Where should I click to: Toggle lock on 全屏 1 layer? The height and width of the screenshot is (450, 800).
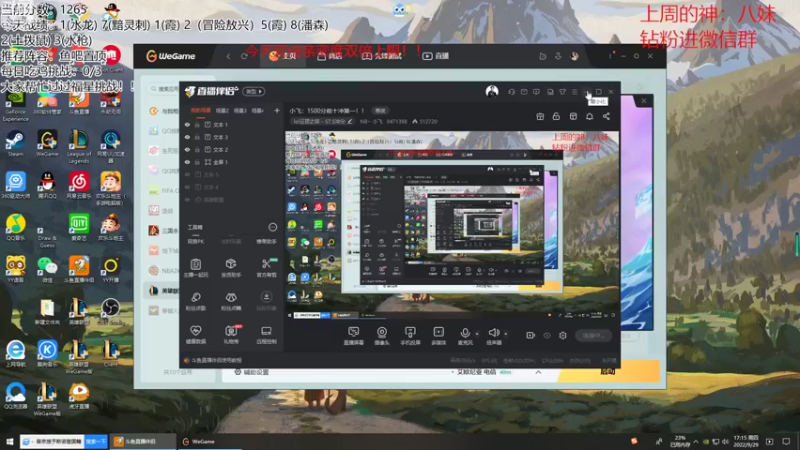click(197, 162)
